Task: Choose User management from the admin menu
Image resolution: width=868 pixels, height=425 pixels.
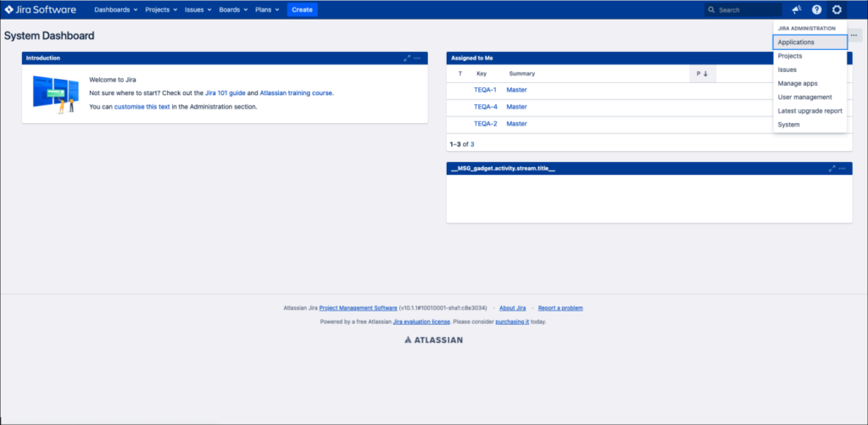Action: click(x=804, y=98)
